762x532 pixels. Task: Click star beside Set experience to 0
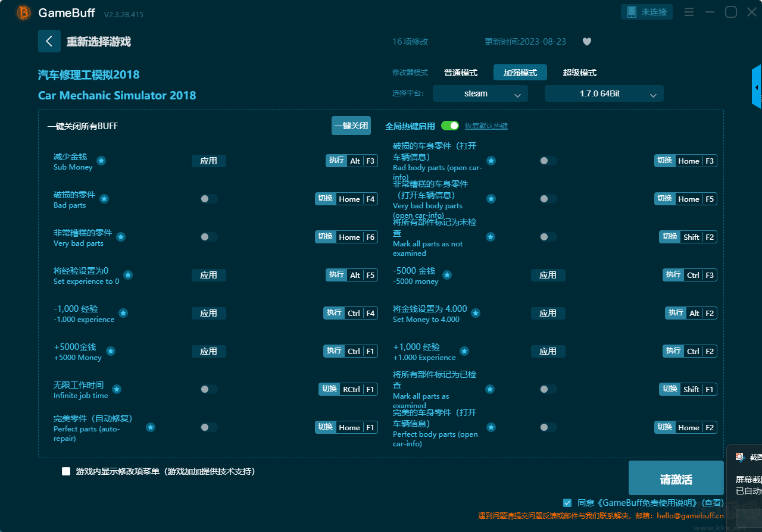(128, 275)
